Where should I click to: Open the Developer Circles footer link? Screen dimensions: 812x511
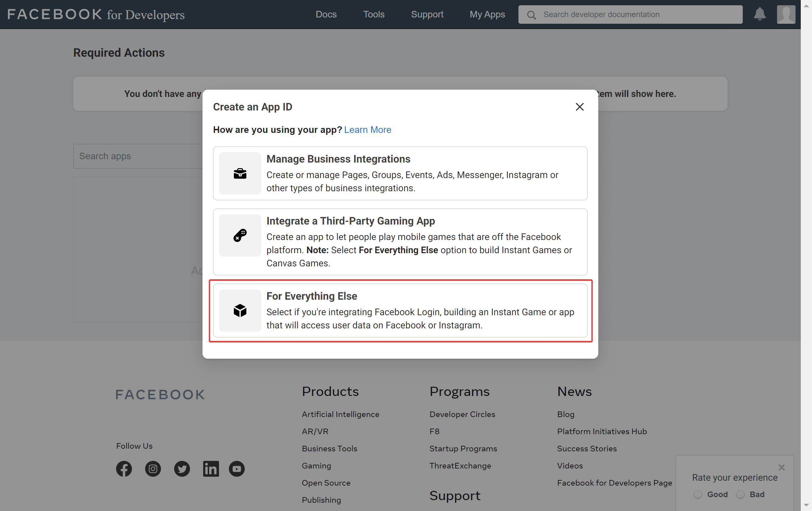462,414
